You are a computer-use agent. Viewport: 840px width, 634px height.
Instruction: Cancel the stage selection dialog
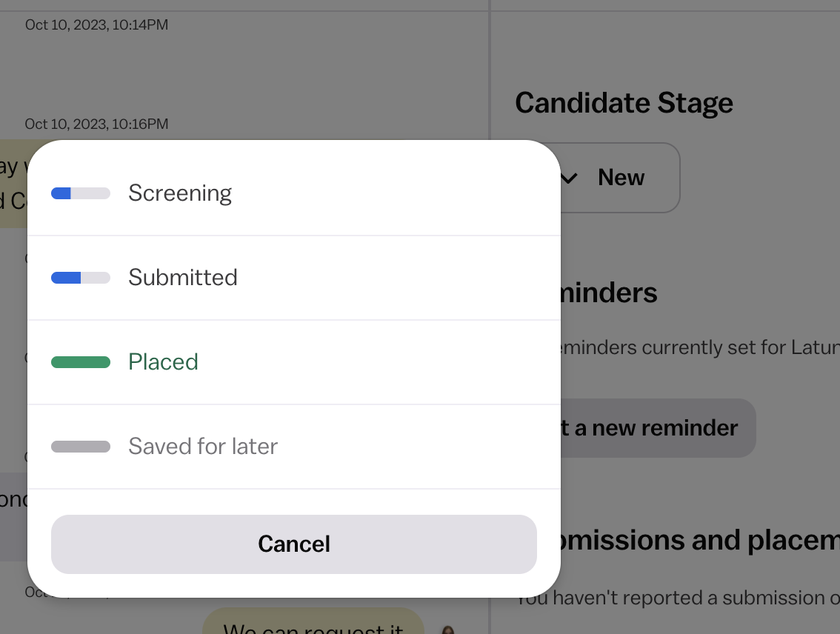294,544
